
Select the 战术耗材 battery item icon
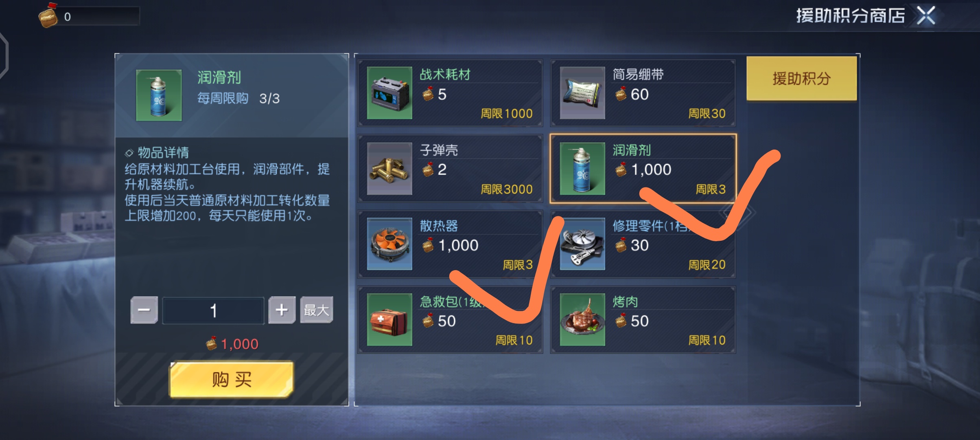[x=389, y=93]
